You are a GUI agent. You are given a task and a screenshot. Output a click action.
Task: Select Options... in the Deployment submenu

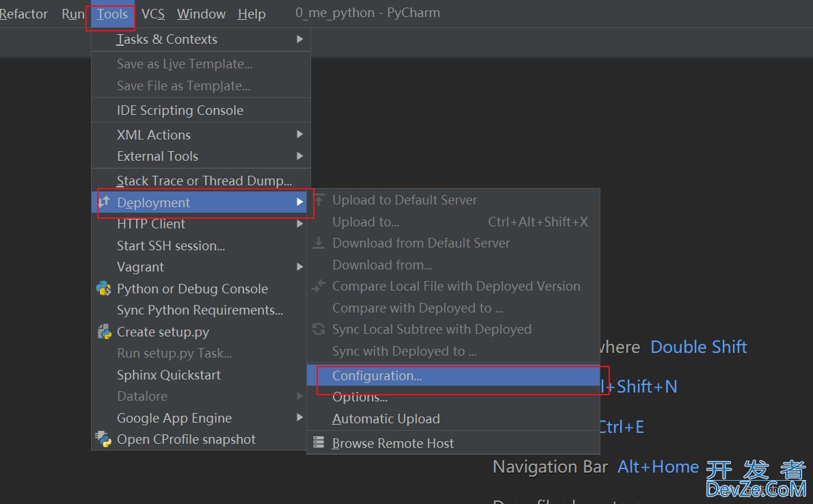point(453,397)
